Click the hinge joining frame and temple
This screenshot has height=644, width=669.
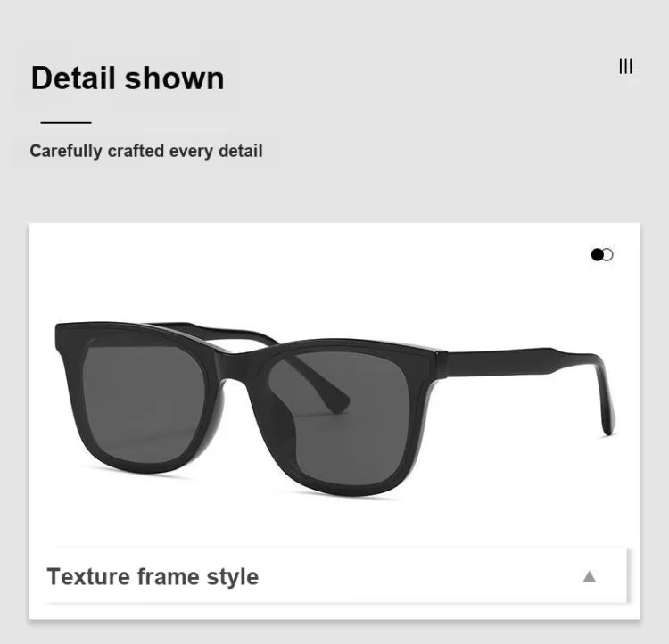point(441,364)
